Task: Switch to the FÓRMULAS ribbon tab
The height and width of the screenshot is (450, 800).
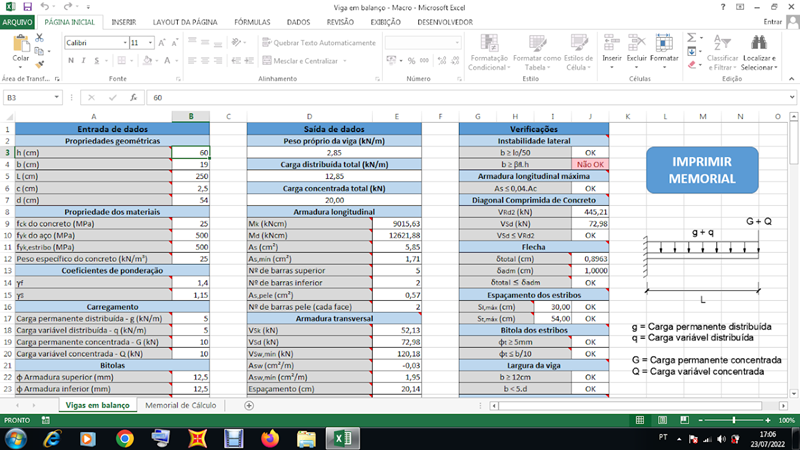Action: pos(252,22)
